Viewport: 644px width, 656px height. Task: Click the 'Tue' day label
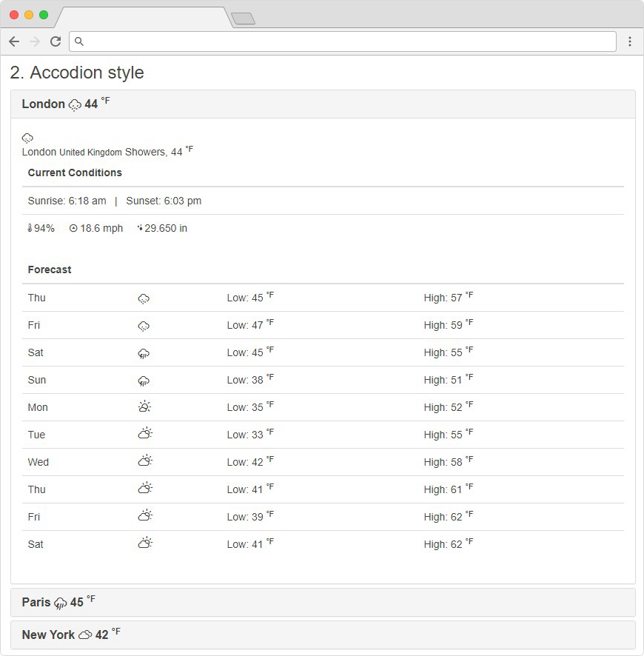(36, 435)
